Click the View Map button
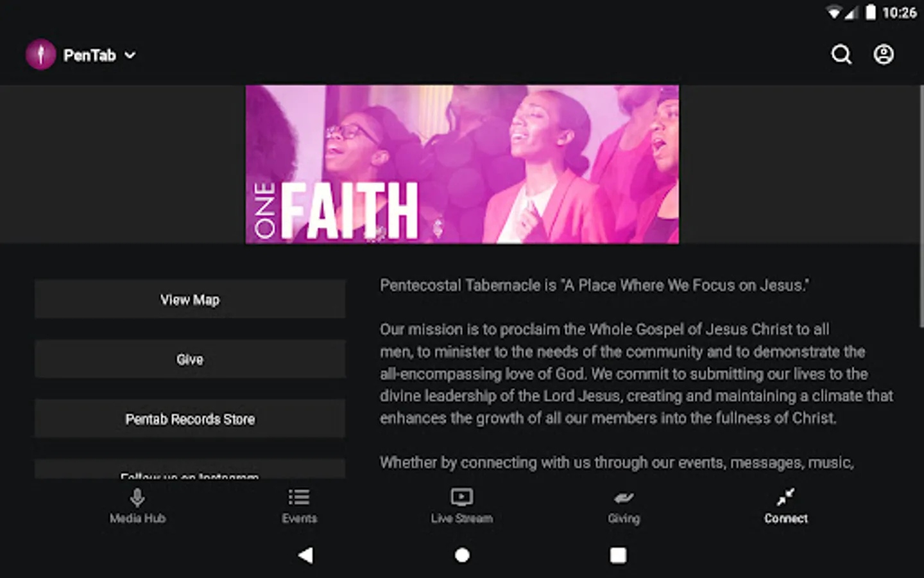Screen dimensions: 924x578 tap(190, 299)
